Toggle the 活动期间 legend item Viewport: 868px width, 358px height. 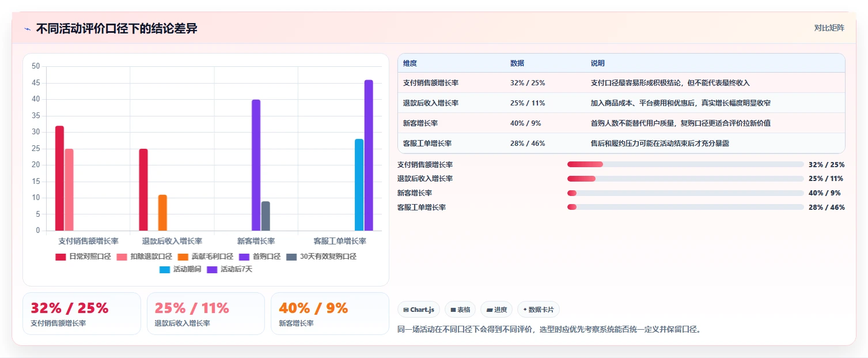[180, 269]
